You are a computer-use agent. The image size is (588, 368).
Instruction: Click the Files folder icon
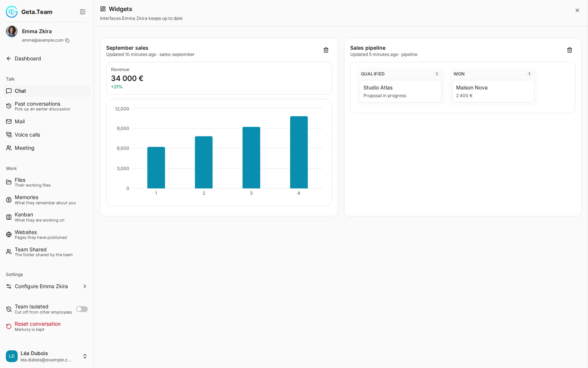coord(9,182)
